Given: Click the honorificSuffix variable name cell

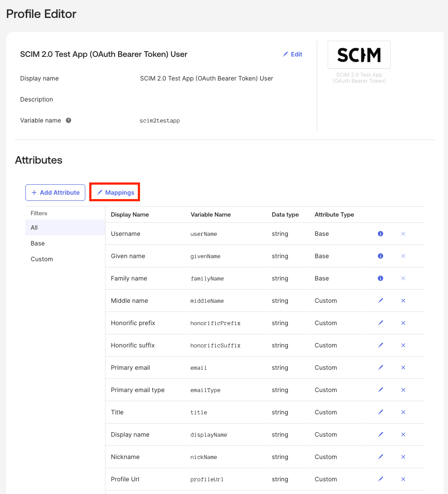Looking at the screenshot, I should tap(216, 346).
